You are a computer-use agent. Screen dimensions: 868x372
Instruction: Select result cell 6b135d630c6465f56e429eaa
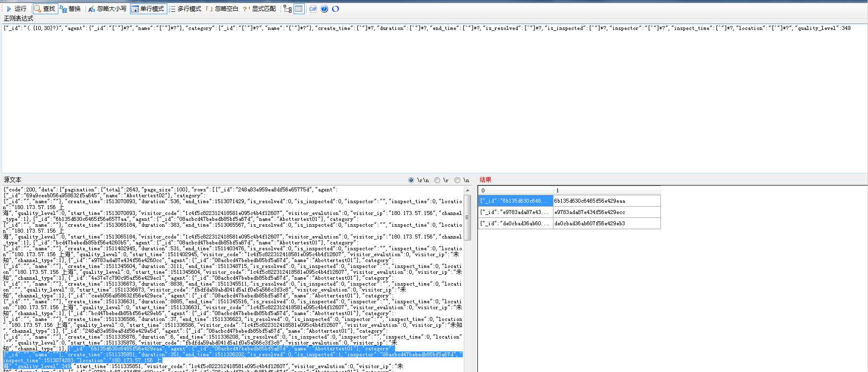pyautogui.click(x=607, y=201)
